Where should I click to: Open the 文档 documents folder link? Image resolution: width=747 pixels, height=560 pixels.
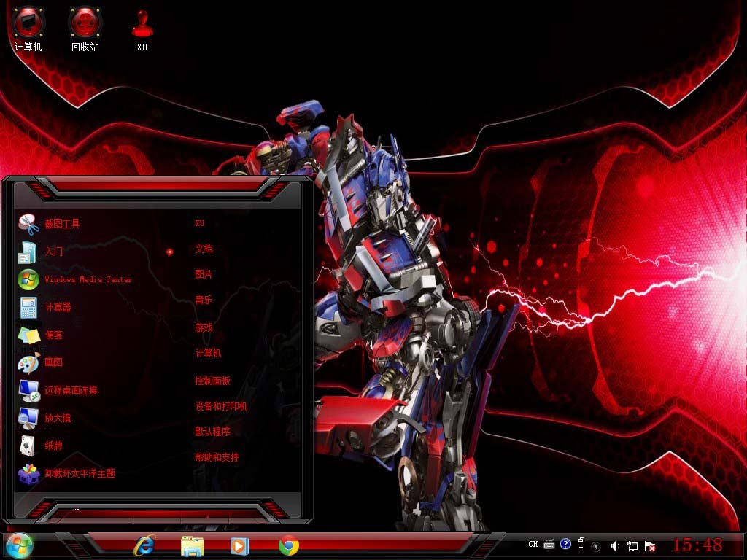point(204,249)
